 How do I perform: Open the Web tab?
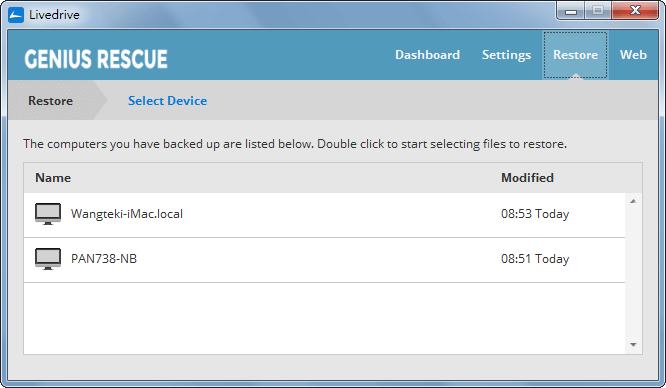point(633,55)
